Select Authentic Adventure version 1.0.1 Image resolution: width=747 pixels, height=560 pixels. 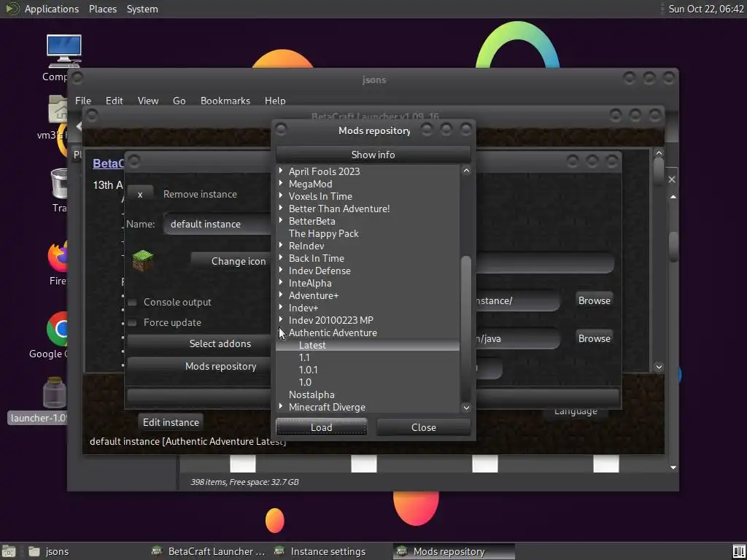click(308, 370)
